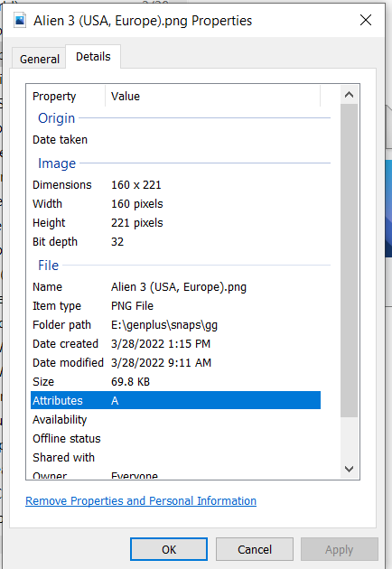Image resolution: width=392 pixels, height=569 pixels.
Task: Click the bit depth value 32
Action: 117,242
